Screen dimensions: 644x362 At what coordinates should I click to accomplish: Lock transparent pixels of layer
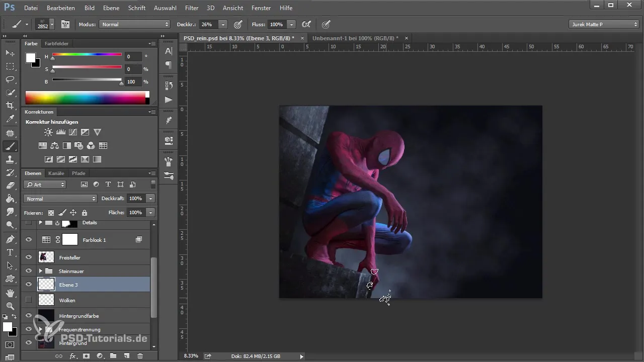51,213
